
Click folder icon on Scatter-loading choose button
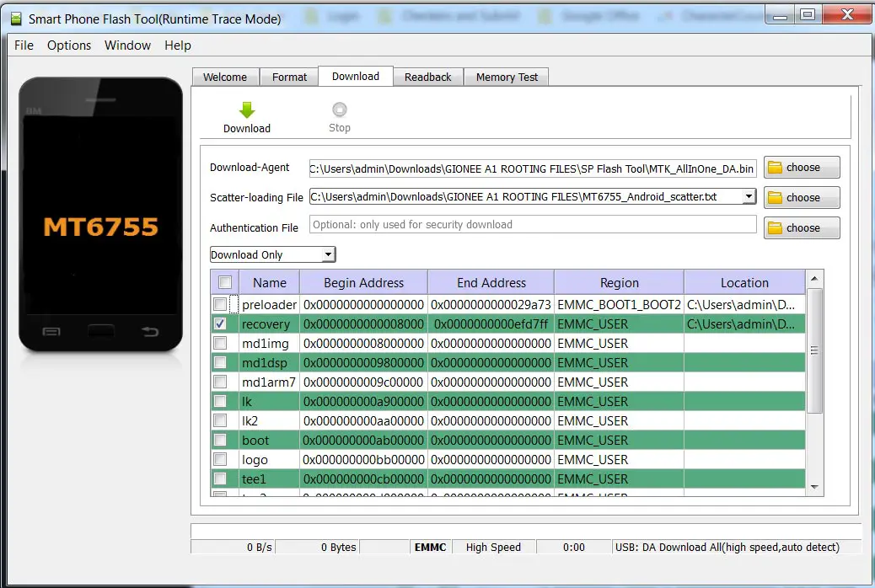pos(776,197)
